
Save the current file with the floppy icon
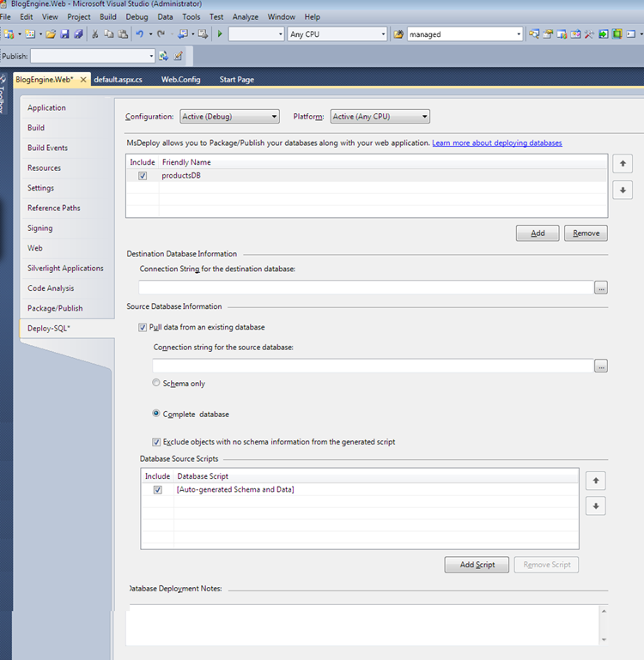click(64, 34)
